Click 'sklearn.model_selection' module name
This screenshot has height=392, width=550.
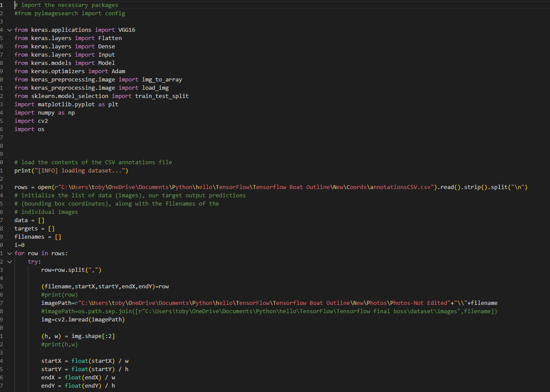click(x=70, y=96)
